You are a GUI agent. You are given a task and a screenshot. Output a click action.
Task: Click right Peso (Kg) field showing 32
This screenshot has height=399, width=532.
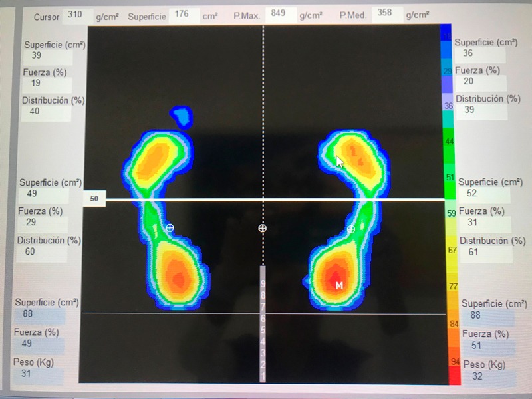click(489, 376)
